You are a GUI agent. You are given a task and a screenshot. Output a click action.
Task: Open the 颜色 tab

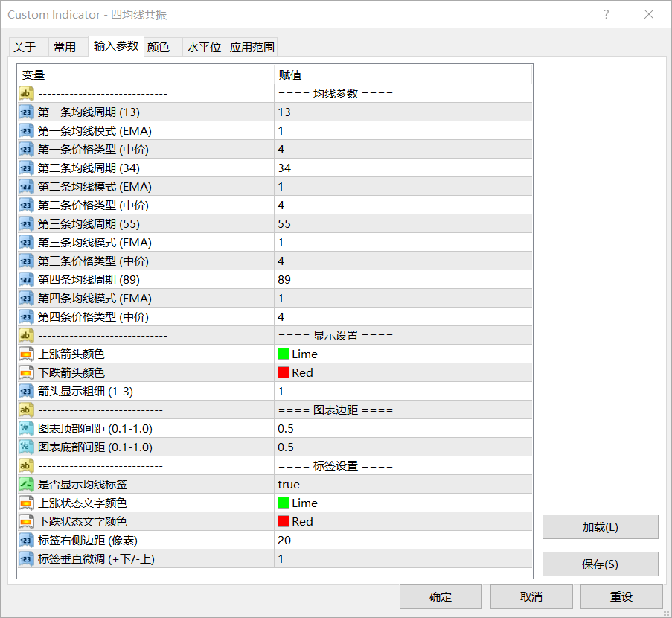coord(163,47)
